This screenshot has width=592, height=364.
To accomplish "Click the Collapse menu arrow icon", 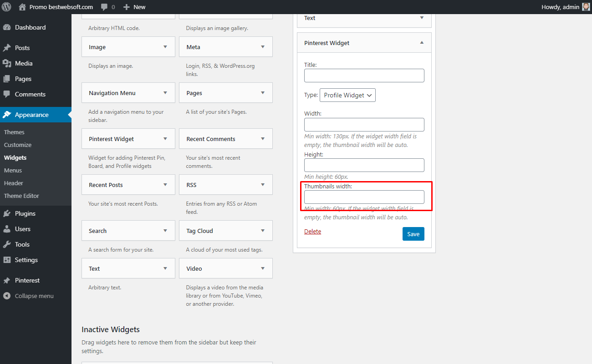I will (x=7, y=296).
